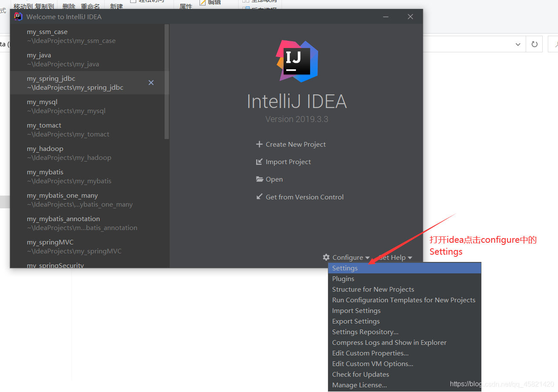Choose Plugins in the Configure menu
558x392 pixels.
(x=404, y=278)
